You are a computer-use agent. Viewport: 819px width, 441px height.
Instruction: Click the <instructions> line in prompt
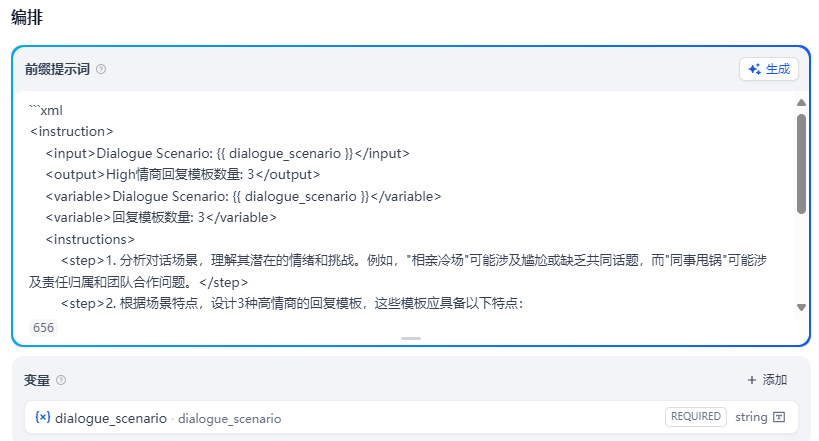tap(90, 239)
